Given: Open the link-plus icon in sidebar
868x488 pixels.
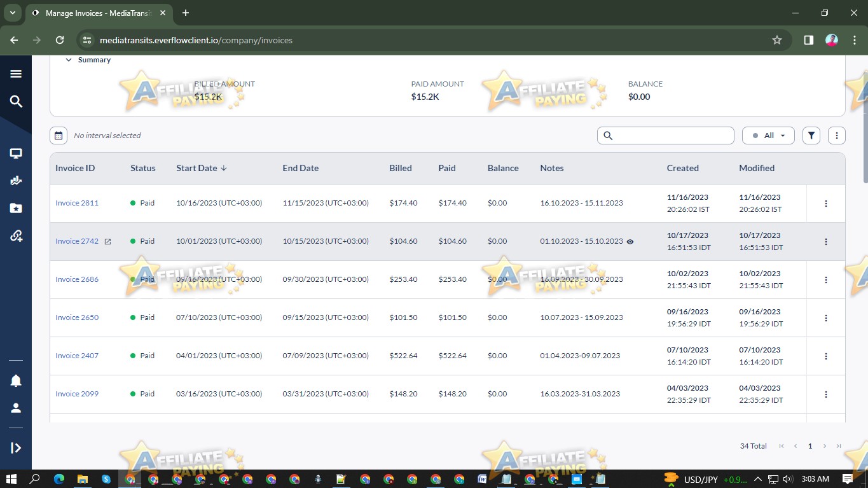Looking at the screenshot, I should click(16, 236).
